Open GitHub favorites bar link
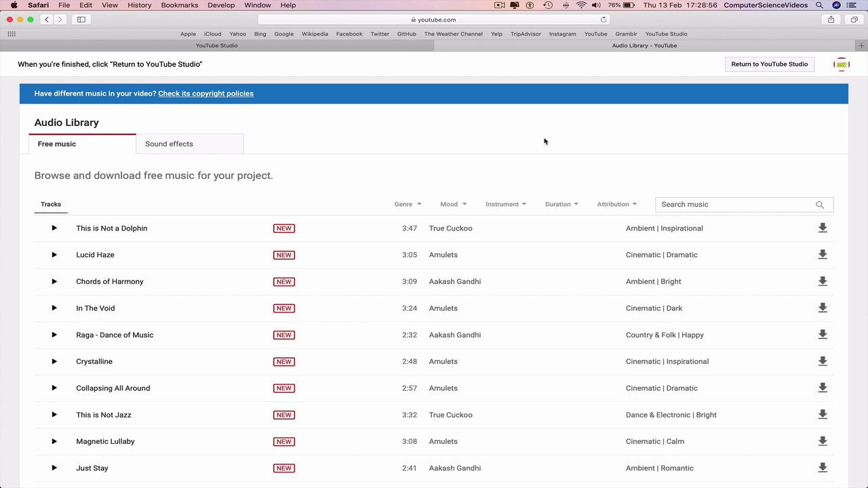This screenshot has height=488, width=868. click(407, 34)
